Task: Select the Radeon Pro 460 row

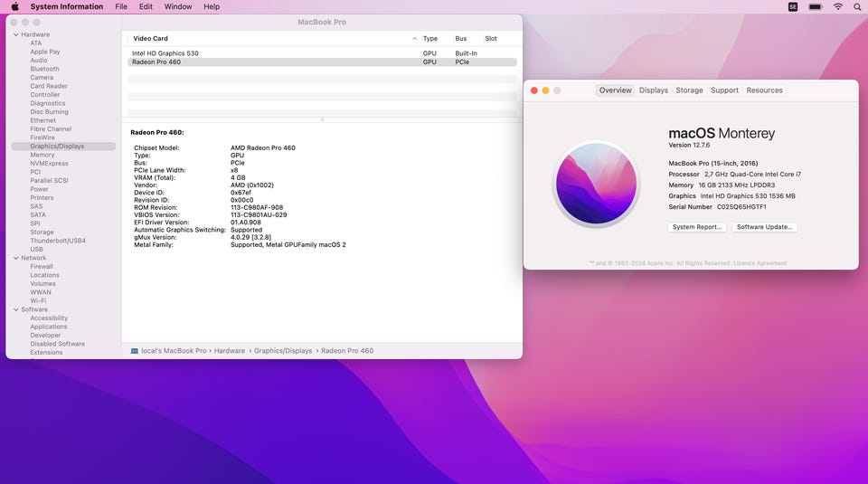Action: tap(322, 62)
